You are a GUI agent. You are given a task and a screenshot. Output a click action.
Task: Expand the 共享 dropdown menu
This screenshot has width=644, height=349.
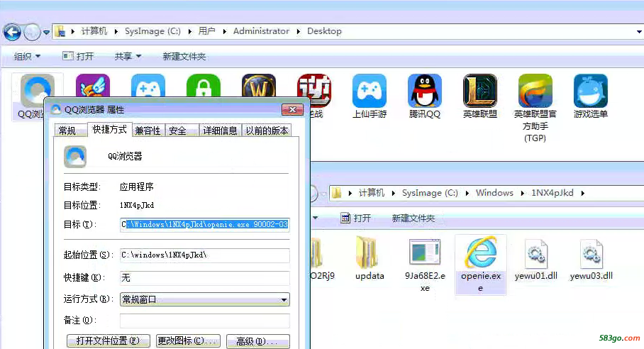128,56
